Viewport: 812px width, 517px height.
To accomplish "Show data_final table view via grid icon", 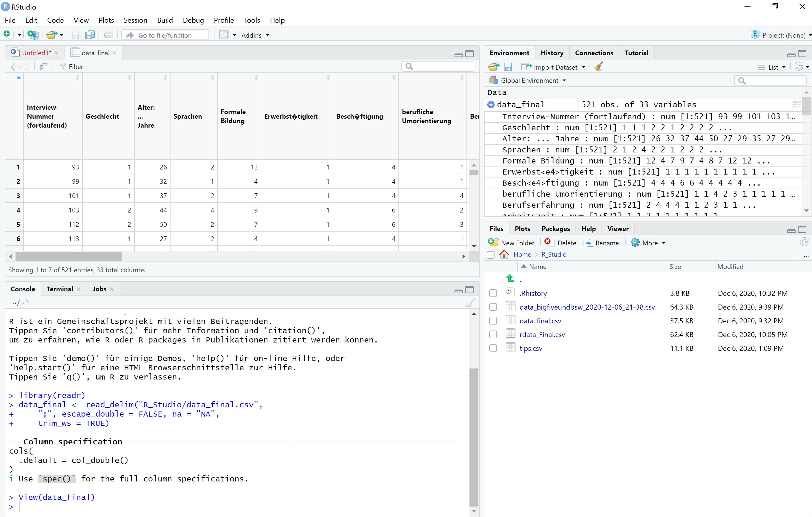I will (x=796, y=105).
